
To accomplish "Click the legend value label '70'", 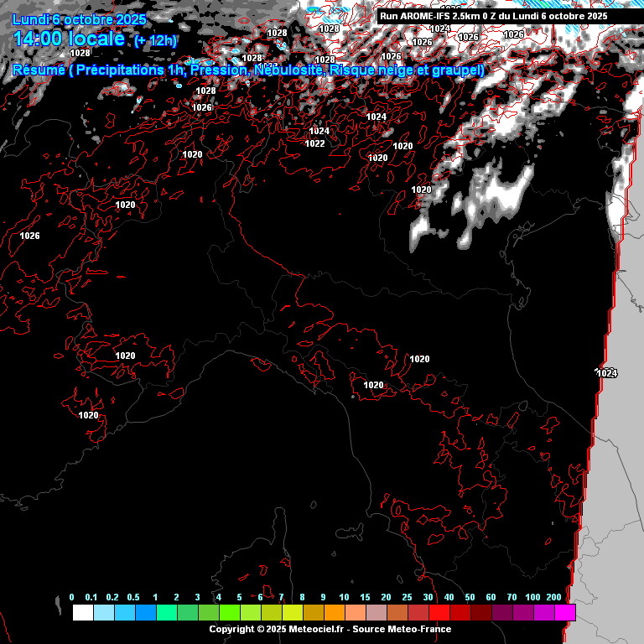I will click(512, 597).
